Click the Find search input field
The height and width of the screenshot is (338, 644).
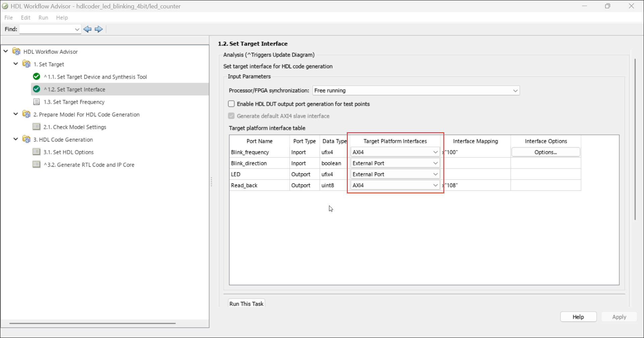[x=47, y=29]
